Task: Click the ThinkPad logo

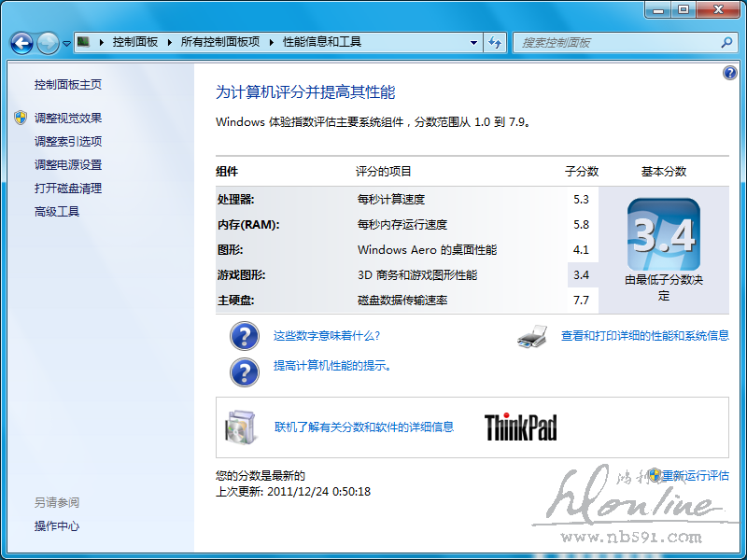Action: [x=520, y=427]
